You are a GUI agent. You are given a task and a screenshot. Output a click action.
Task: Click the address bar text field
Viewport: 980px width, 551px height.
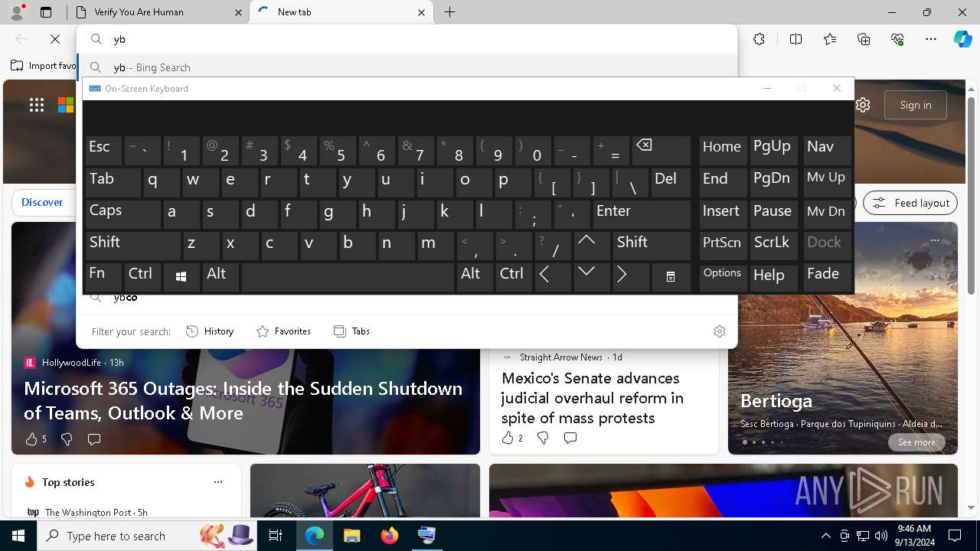click(407, 39)
